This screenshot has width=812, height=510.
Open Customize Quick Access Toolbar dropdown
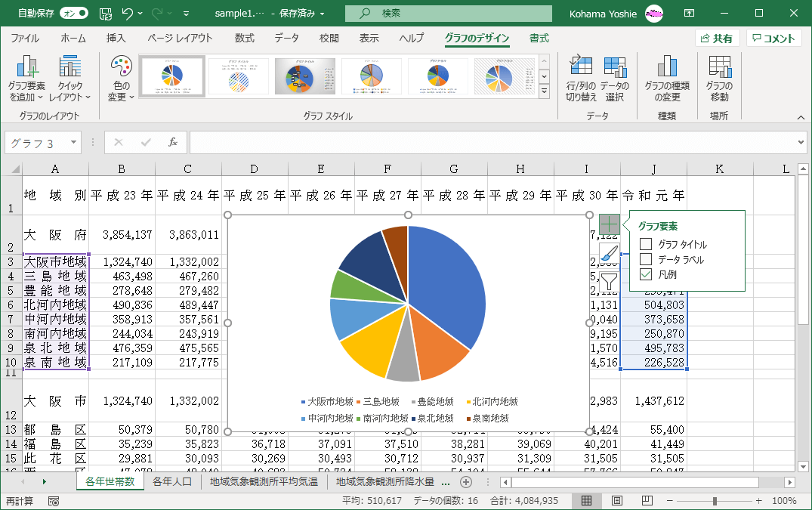pyautogui.click(x=187, y=14)
